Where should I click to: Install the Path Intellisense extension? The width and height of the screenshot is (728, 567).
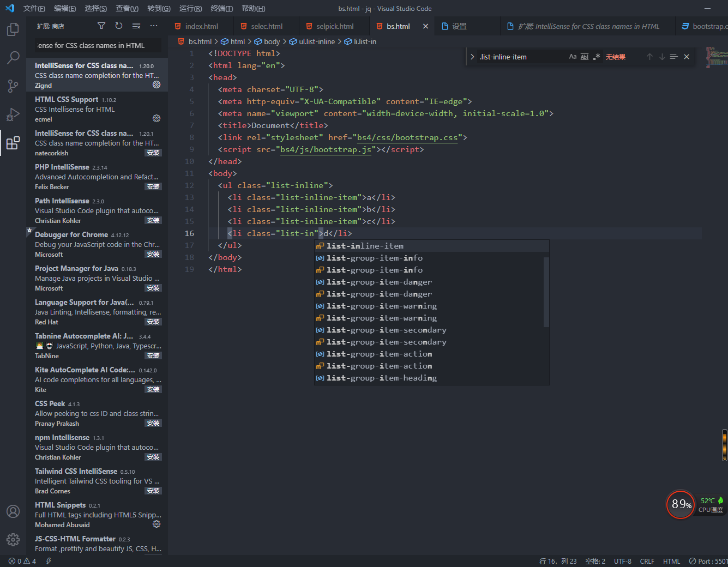click(x=153, y=220)
